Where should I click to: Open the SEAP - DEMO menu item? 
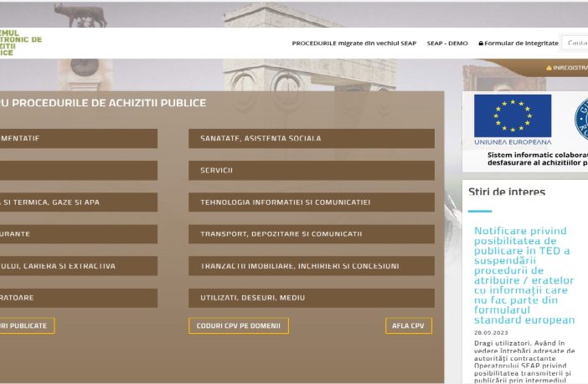447,44
